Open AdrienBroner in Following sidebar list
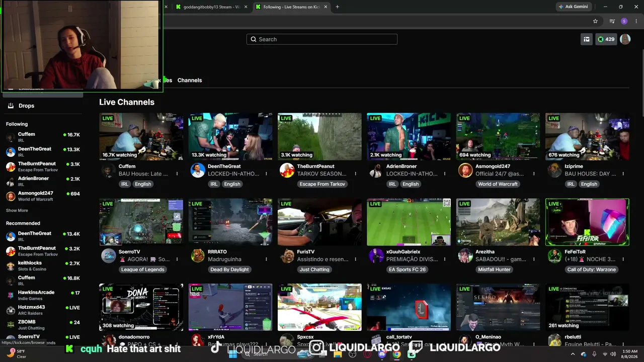Viewport: 644px width, 362px height. point(43,182)
